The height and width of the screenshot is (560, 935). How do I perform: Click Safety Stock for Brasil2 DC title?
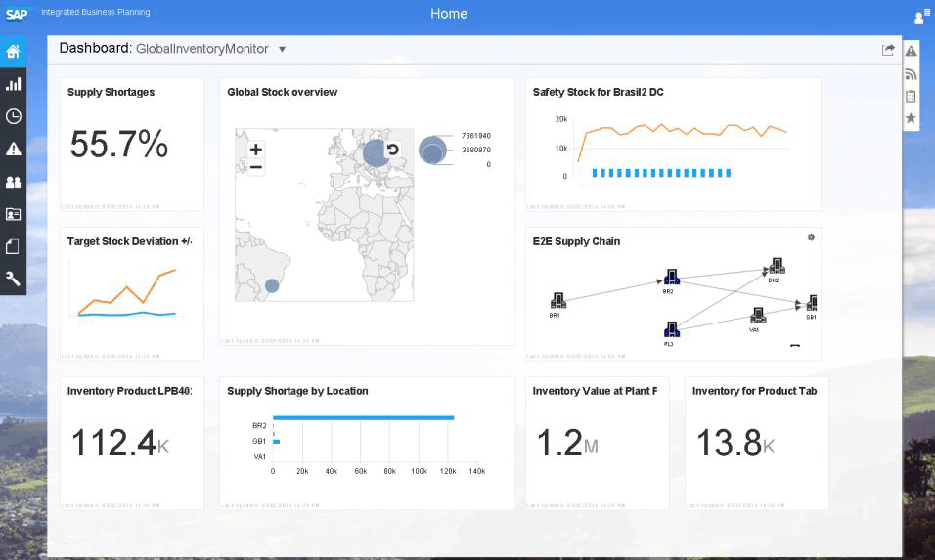(599, 92)
